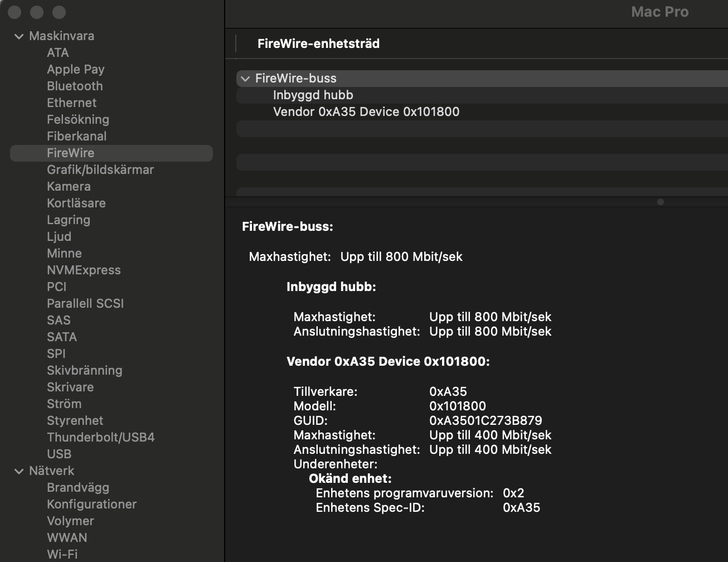
Task: Select ATA in the sidebar
Action: point(58,52)
